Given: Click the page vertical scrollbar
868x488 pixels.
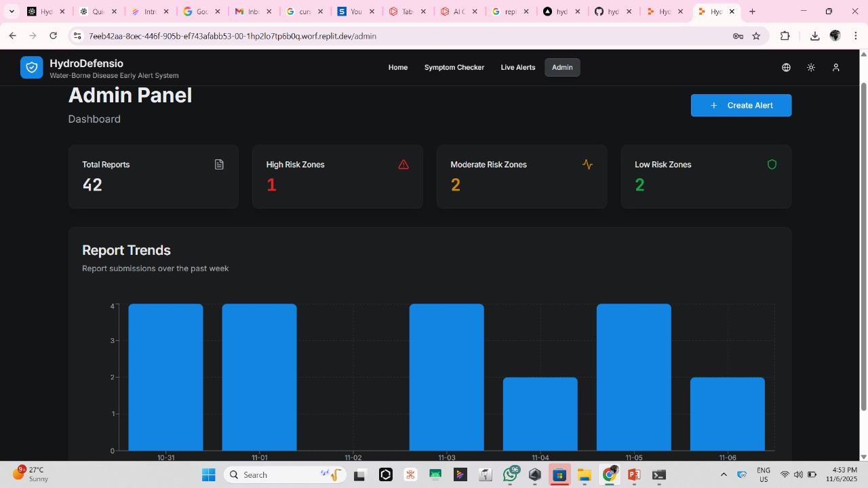Looking at the screenshot, I should point(863,244).
